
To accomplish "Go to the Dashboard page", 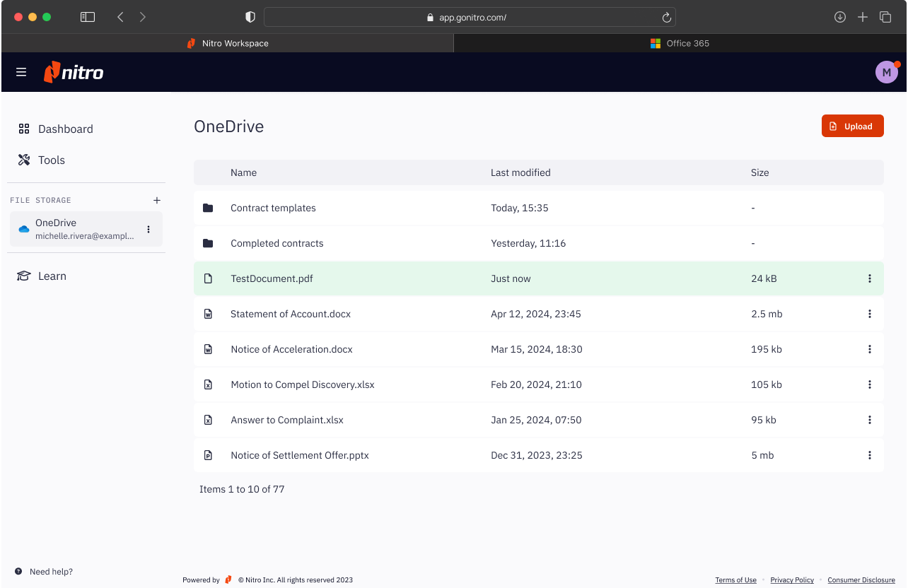I will pyautogui.click(x=65, y=129).
